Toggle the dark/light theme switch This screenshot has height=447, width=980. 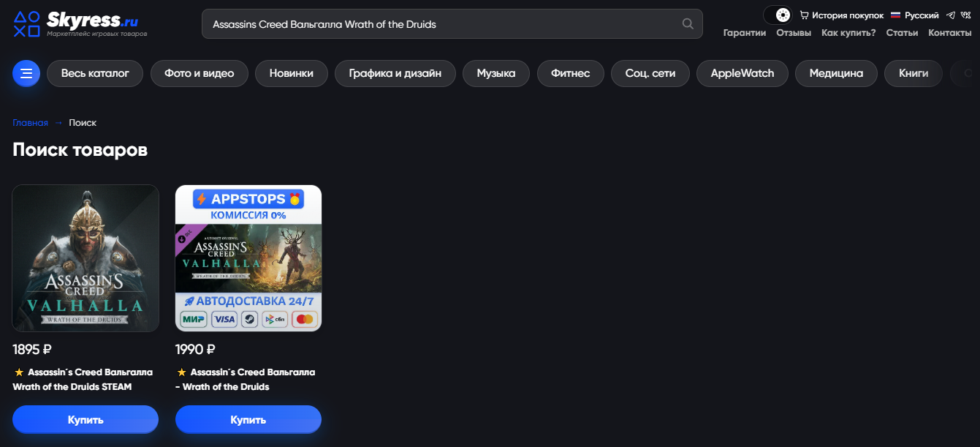[x=778, y=15]
